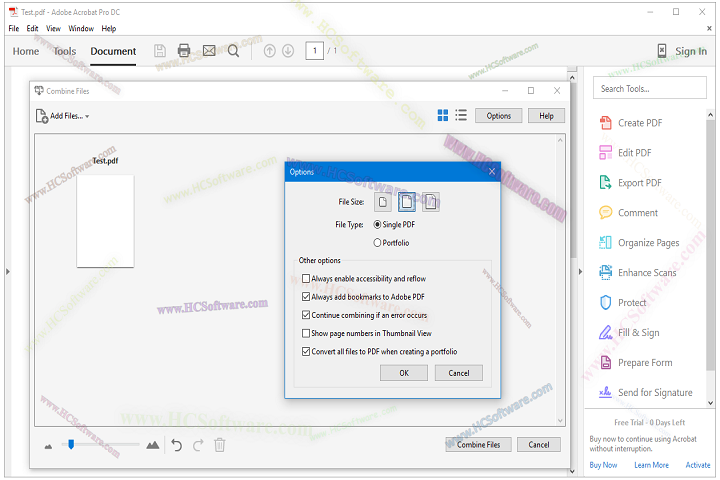Enable Always enable accessibility and reflow
Viewport: 720px width, 480px height.
(306, 278)
